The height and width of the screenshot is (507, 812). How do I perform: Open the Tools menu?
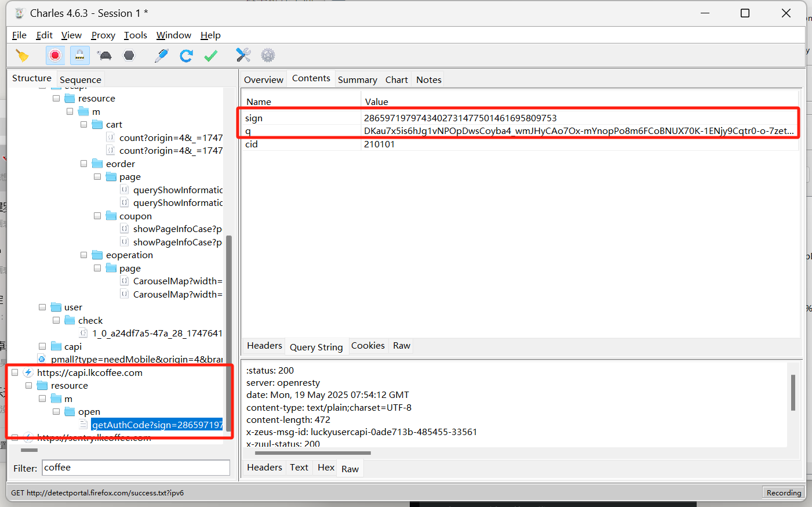[136, 35]
